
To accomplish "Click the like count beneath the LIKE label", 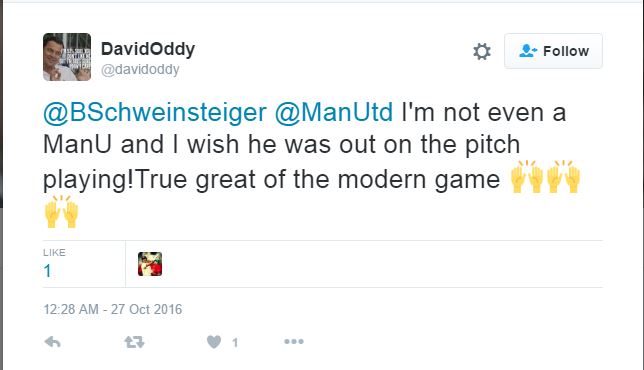I will click(x=47, y=271).
